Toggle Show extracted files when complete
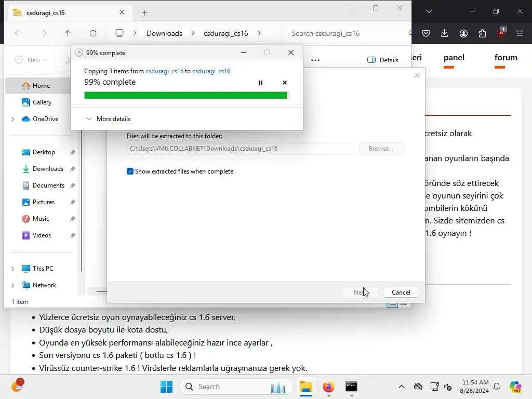Viewport: 532px width, 399px height. [130, 171]
